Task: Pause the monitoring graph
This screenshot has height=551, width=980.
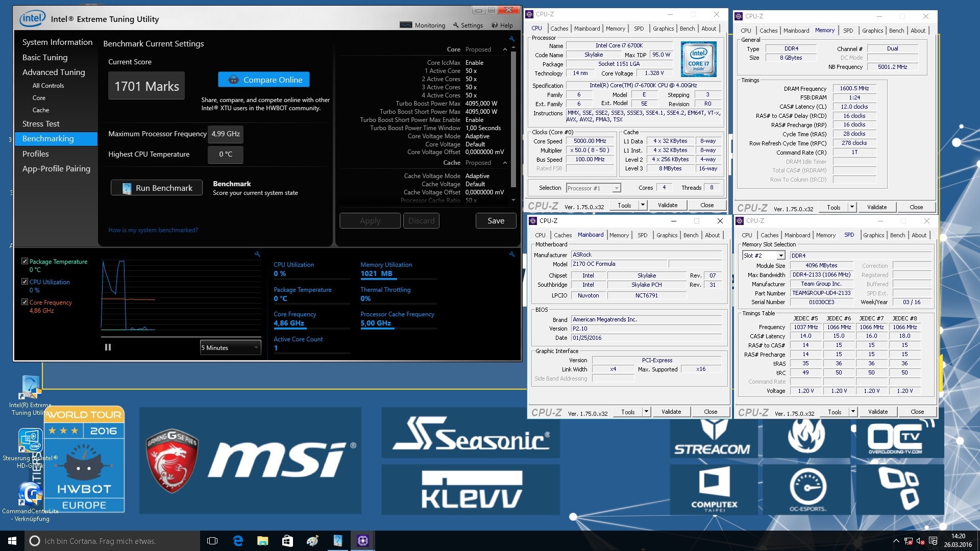Action: (x=108, y=347)
